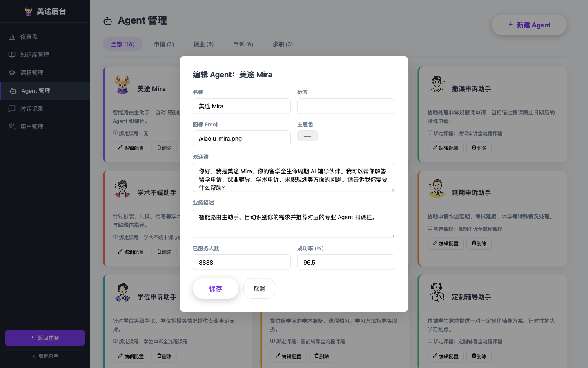Click 编辑配置 on 学位申诉助手 card

(131, 356)
